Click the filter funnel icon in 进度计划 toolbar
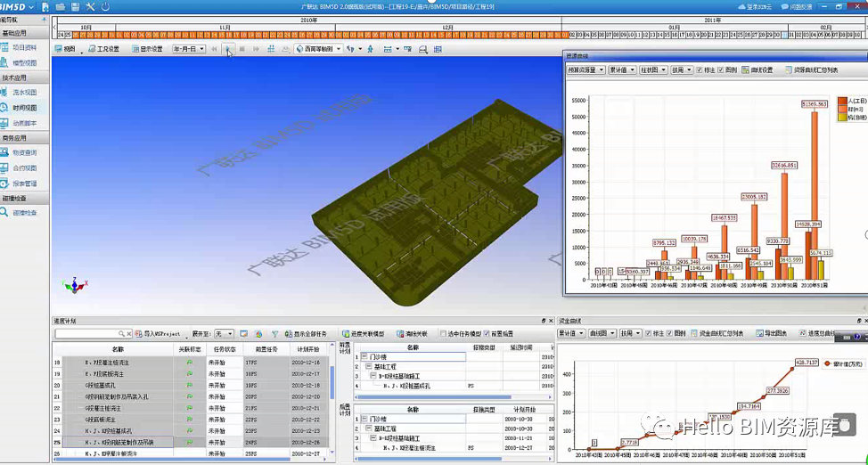The height and width of the screenshot is (465, 868). (x=274, y=334)
